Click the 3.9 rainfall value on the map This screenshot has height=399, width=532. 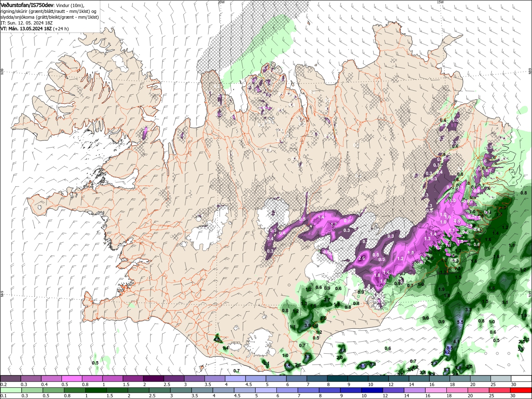click(x=308, y=325)
